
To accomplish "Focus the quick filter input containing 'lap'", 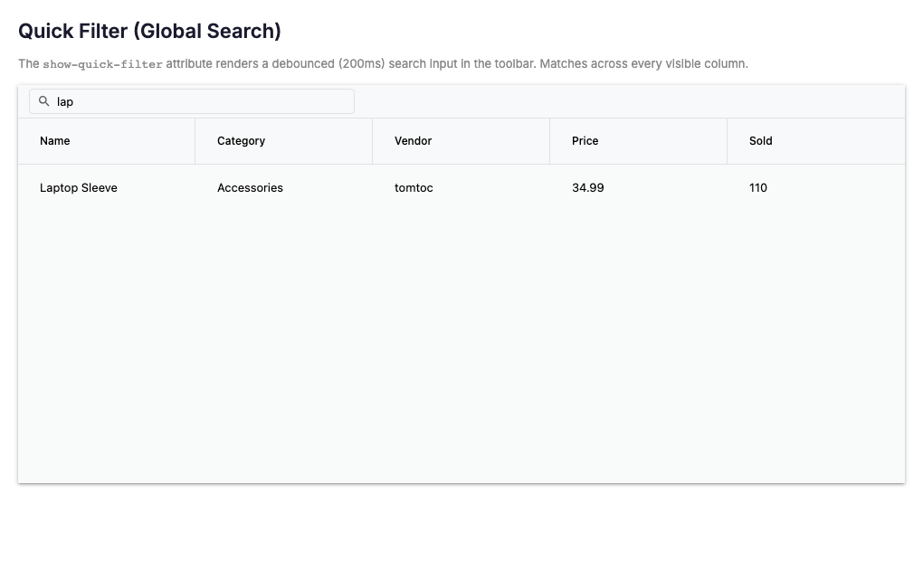I will click(x=192, y=101).
